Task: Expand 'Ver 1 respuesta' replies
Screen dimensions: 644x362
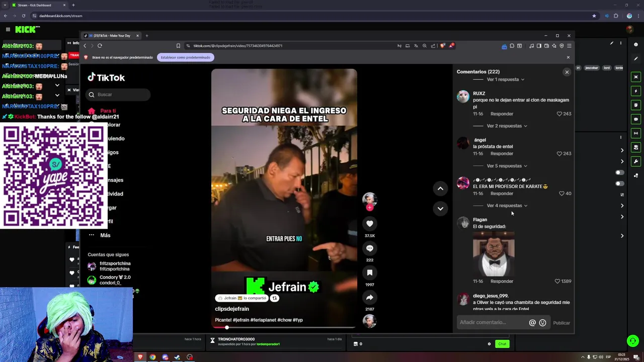Action: click(x=505, y=79)
